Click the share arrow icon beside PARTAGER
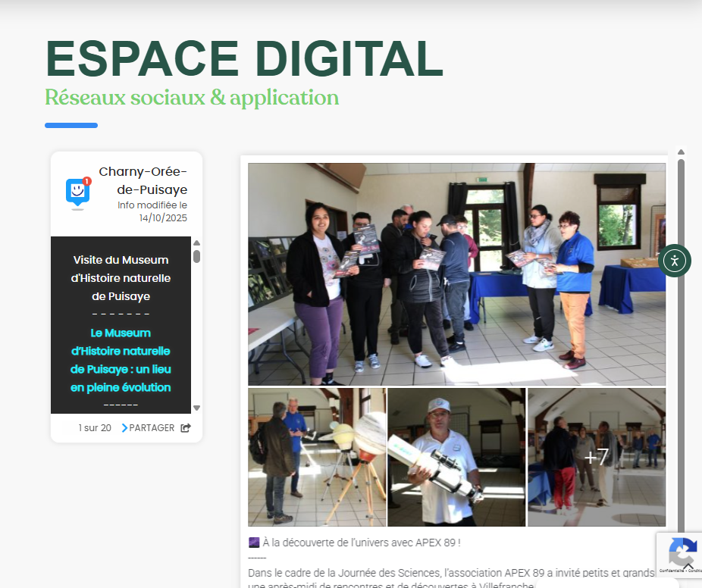The height and width of the screenshot is (588, 702). [x=186, y=428]
